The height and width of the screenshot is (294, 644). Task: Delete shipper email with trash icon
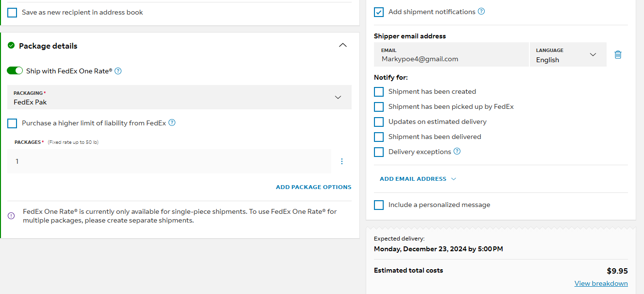click(x=618, y=54)
